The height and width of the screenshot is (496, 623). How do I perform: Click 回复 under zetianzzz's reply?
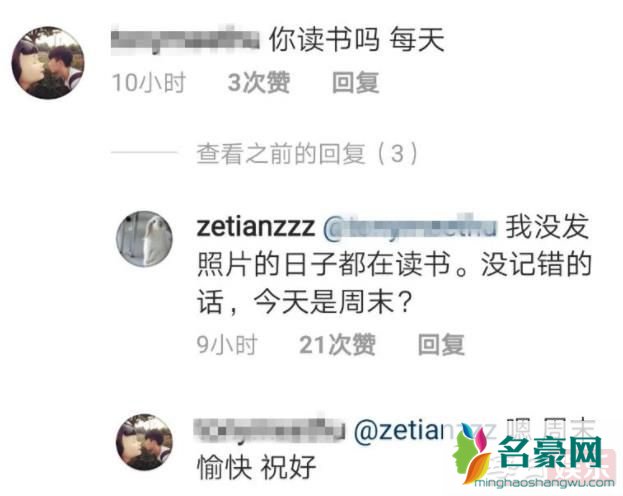(x=441, y=344)
